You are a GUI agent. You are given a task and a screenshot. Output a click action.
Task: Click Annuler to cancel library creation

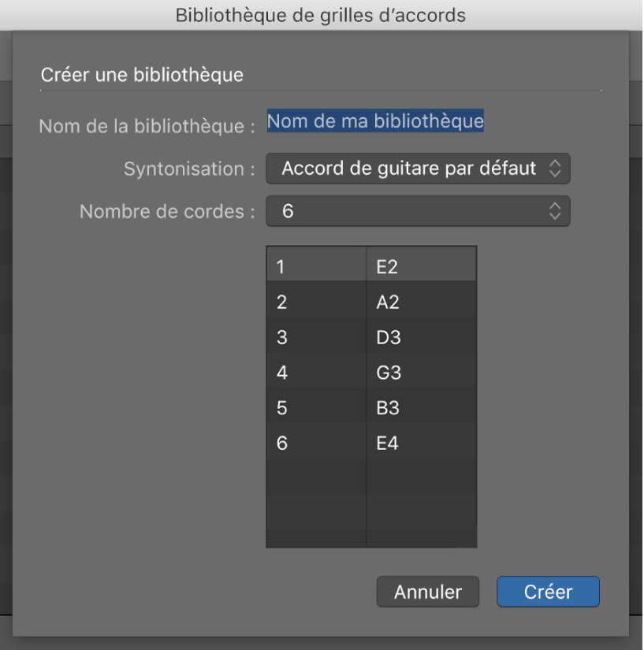coord(427,592)
